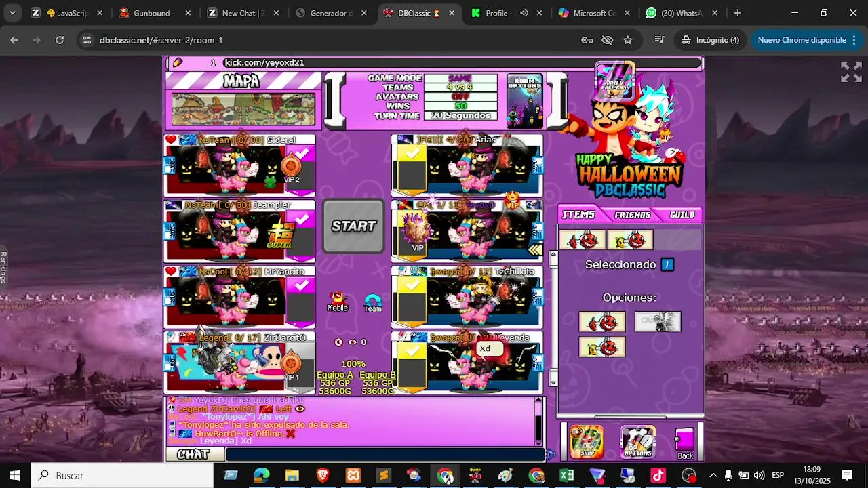Viewport: 868px width, 488px height.
Task: Click the VIP 1 badge on ZirDarcitO's slot
Action: (291, 366)
